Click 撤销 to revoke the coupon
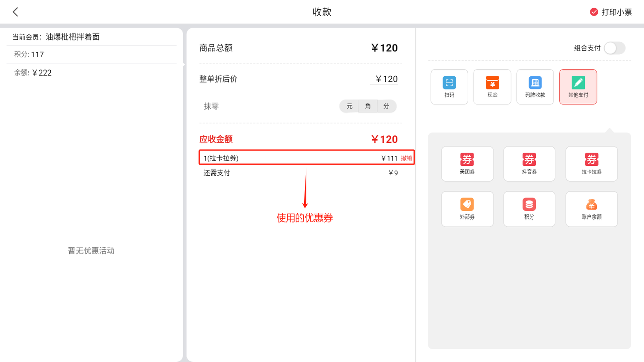 click(406, 158)
